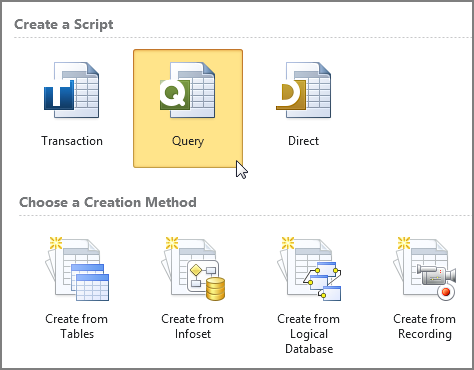The width and height of the screenshot is (474, 370).
Task: Click the "Create from Tables" caption
Action: click(x=77, y=326)
